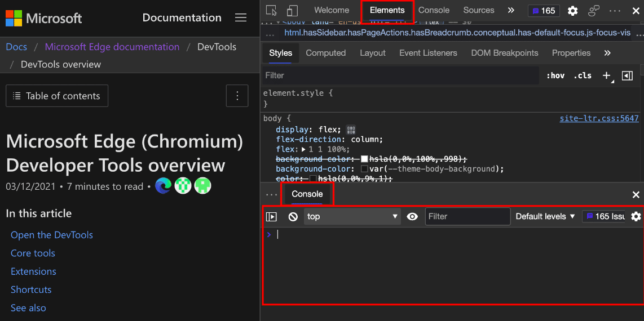Open the flexbox editor icon beside display flex
Image resolution: width=644 pixels, height=321 pixels.
(x=351, y=130)
